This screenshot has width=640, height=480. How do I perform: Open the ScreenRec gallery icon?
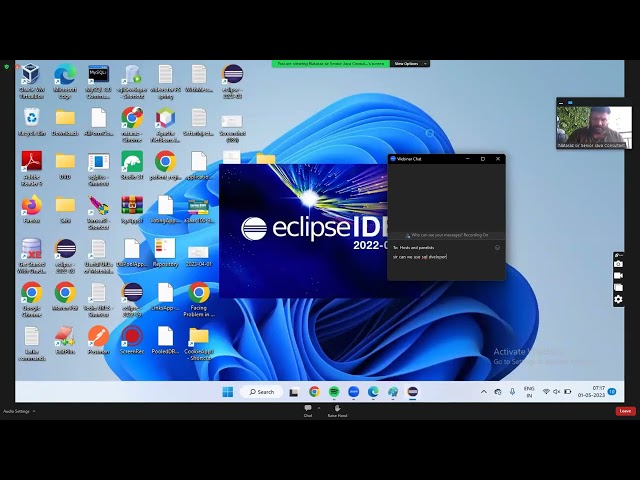(618, 288)
